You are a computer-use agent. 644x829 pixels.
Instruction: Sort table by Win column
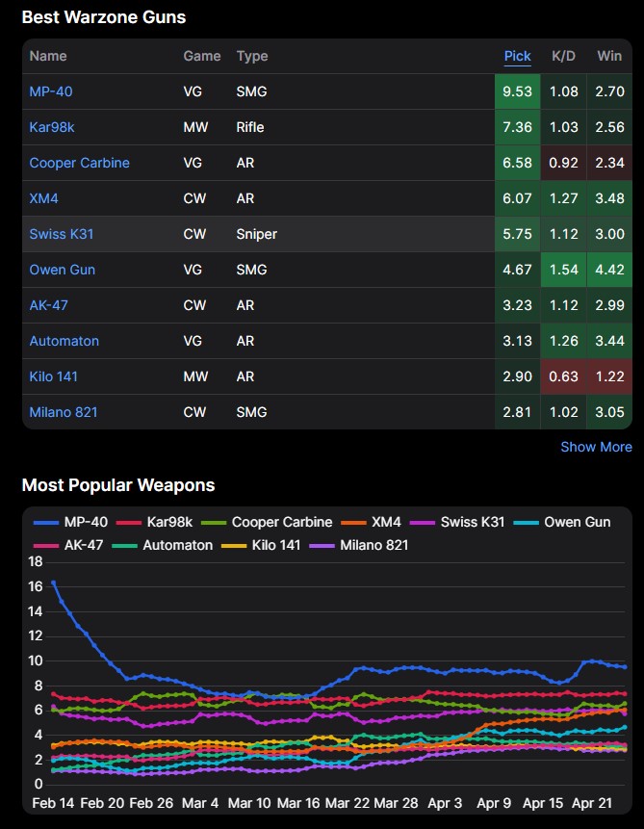[x=608, y=56]
